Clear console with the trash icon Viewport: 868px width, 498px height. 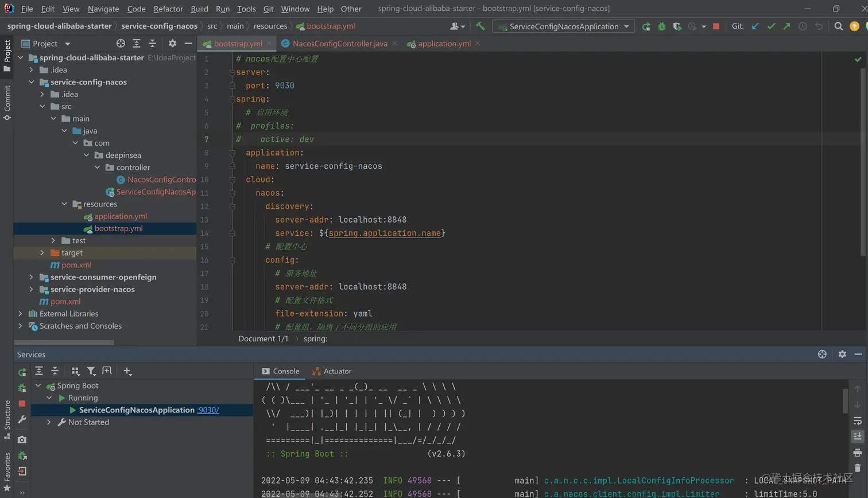[x=858, y=468]
